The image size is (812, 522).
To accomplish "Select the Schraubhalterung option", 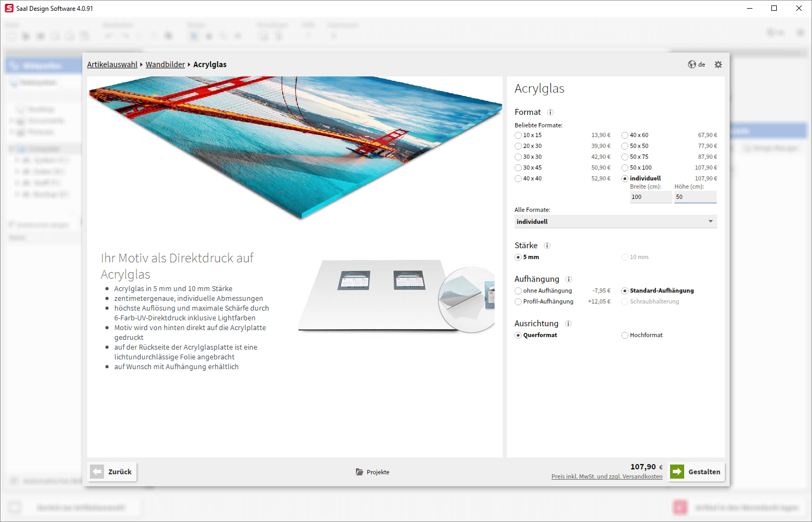I will point(625,302).
